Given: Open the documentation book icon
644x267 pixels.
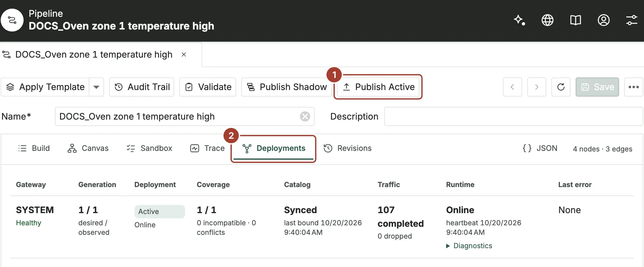Looking at the screenshot, I should (576, 20).
